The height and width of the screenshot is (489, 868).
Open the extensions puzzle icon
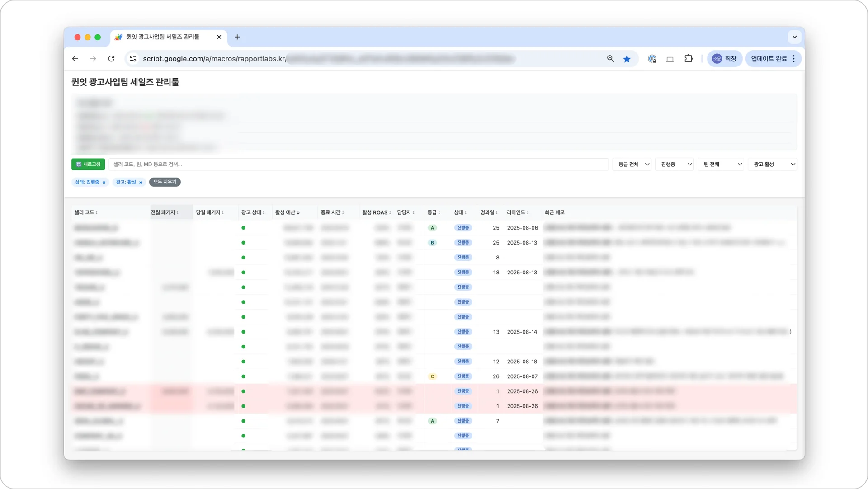point(688,59)
